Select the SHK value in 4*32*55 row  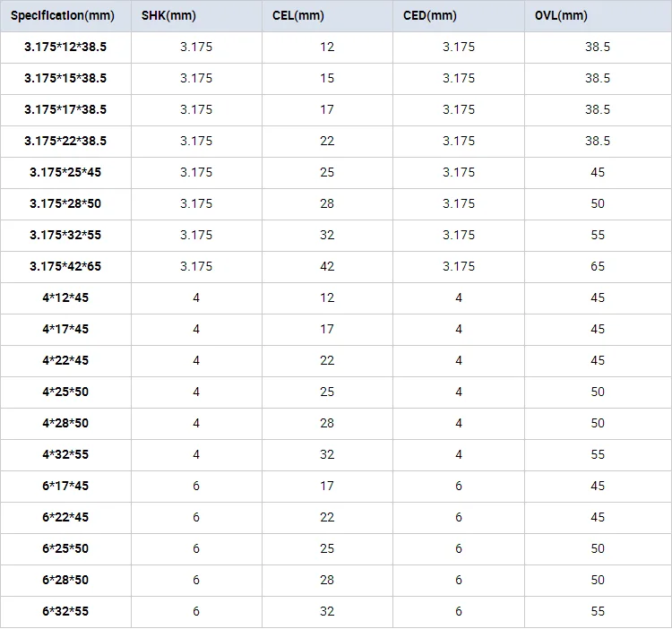(x=196, y=454)
